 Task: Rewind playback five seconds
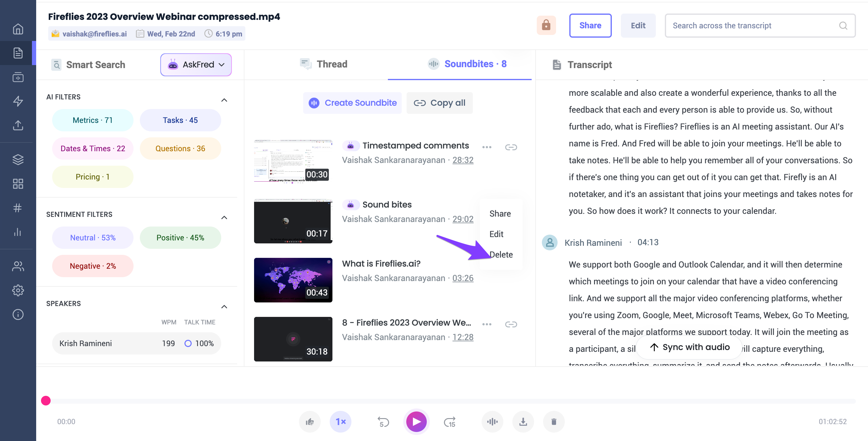(x=383, y=422)
